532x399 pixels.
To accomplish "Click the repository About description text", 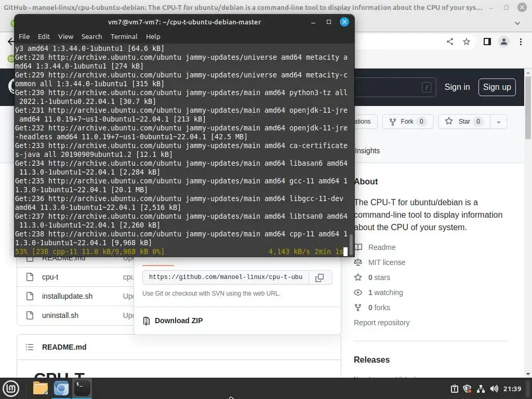I will (x=428, y=215).
